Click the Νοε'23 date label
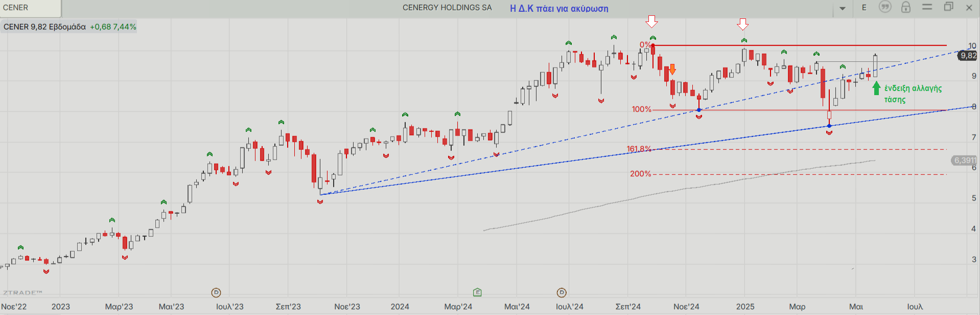This screenshot has height=315, width=980. (x=347, y=307)
